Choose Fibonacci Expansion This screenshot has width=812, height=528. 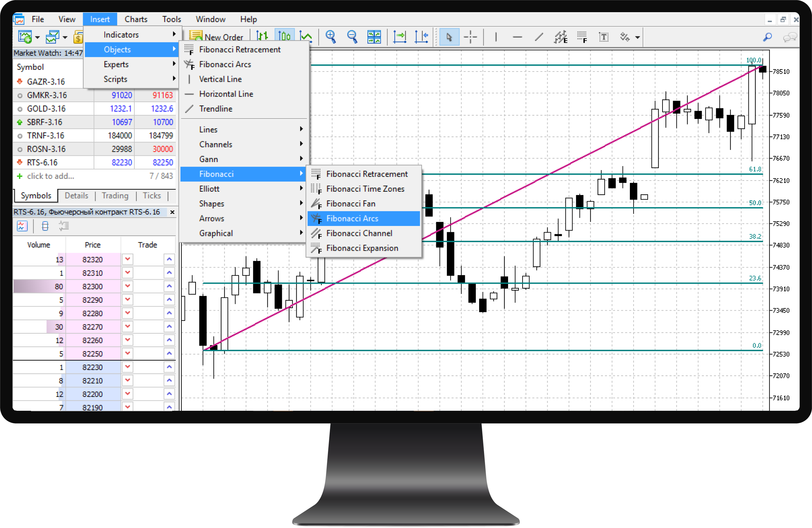[364, 248]
